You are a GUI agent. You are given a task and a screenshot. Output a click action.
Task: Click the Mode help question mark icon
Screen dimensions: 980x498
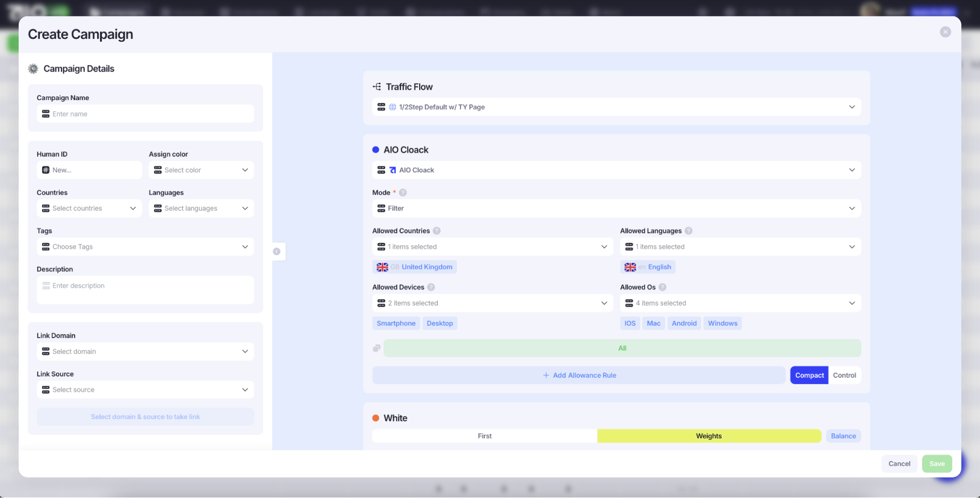403,193
